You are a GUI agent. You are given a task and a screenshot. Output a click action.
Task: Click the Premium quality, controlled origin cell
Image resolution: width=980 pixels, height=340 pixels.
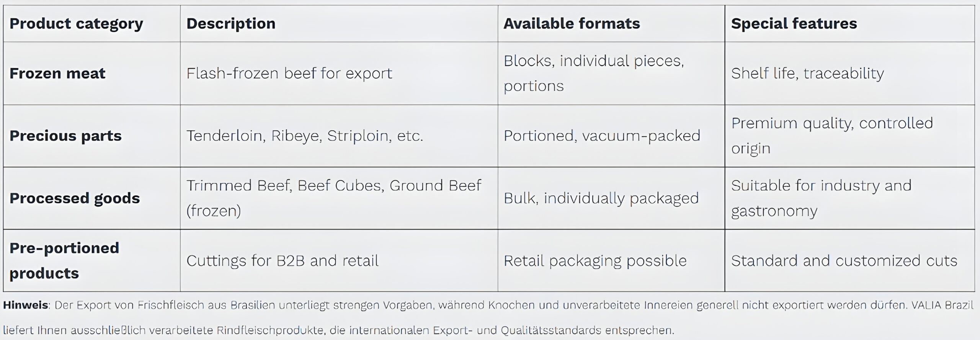(x=832, y=136)
